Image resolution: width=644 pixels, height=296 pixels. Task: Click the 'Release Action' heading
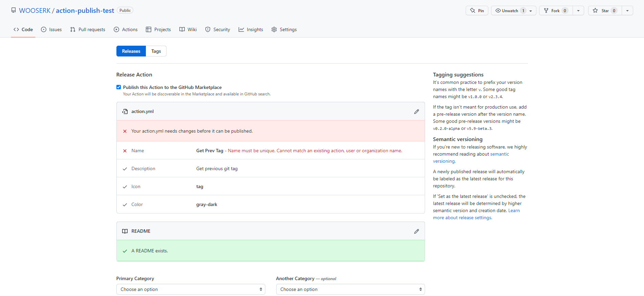coord(134,74)
